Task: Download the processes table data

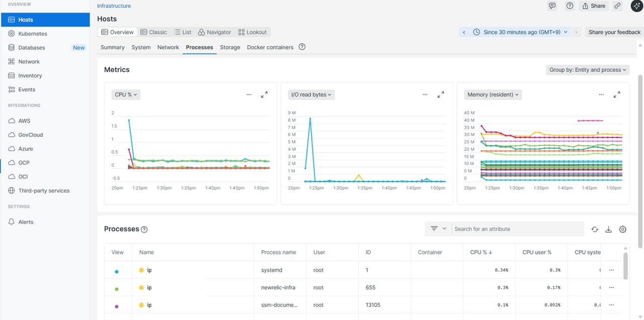Action: pyautogui.click(x=608, y=229)
